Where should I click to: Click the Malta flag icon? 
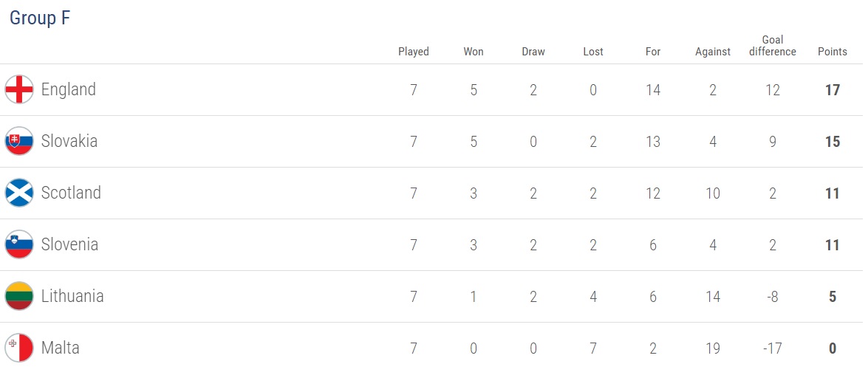click(19, 348)
